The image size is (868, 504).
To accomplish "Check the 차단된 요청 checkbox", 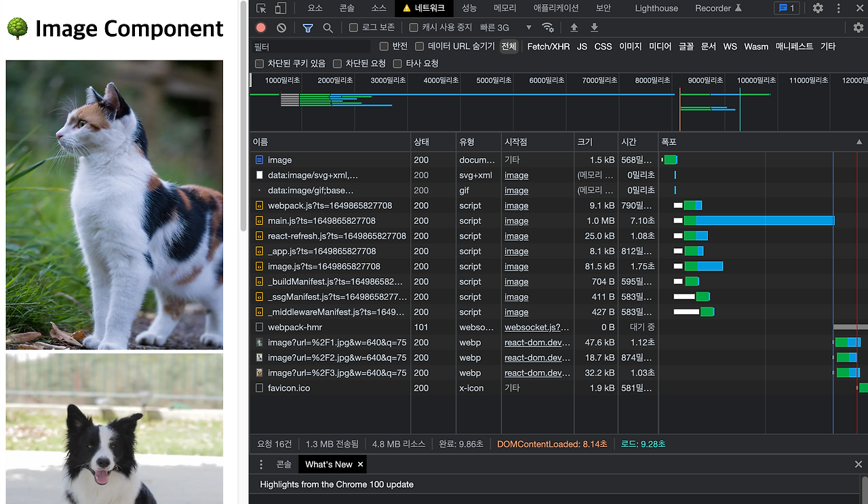I will point(337,64).
